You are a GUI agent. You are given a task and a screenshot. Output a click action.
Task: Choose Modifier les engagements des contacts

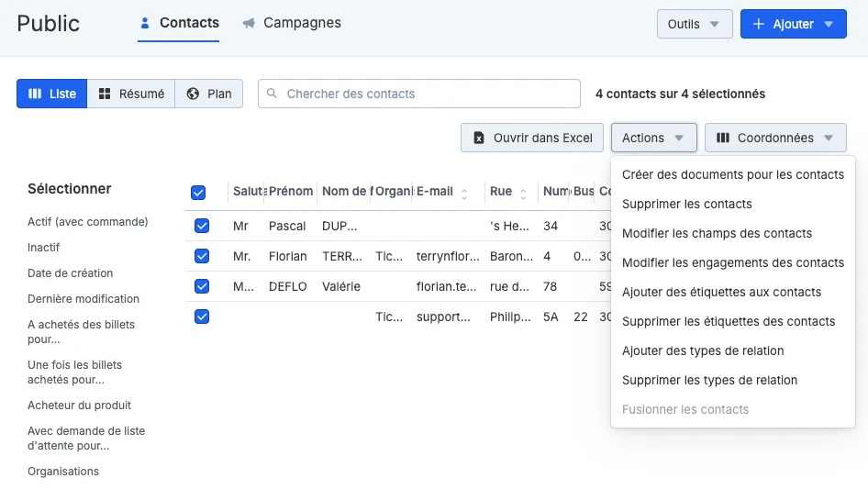(x=733, y=262)
